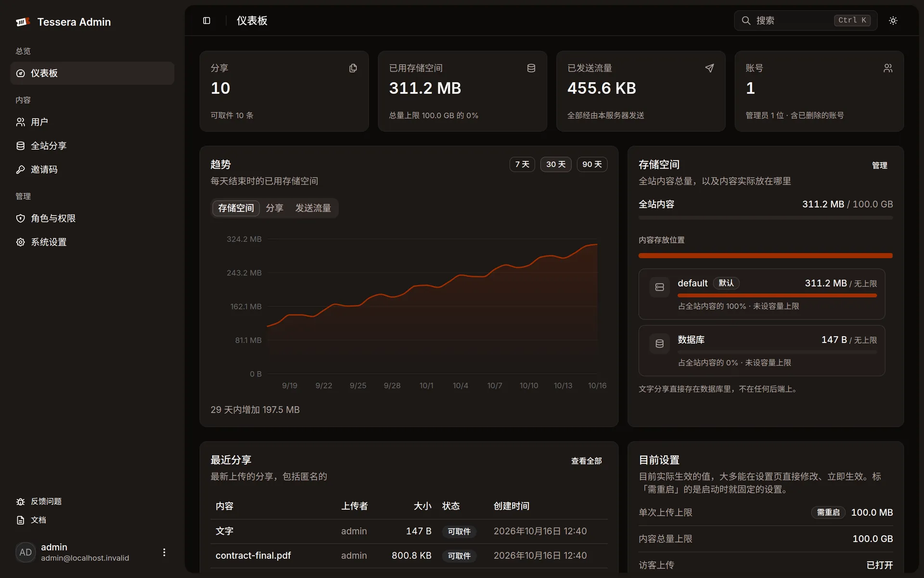Open 邀请码 from the sidebar
This screenshot has height=578, width=924.
tap(92, 170)
